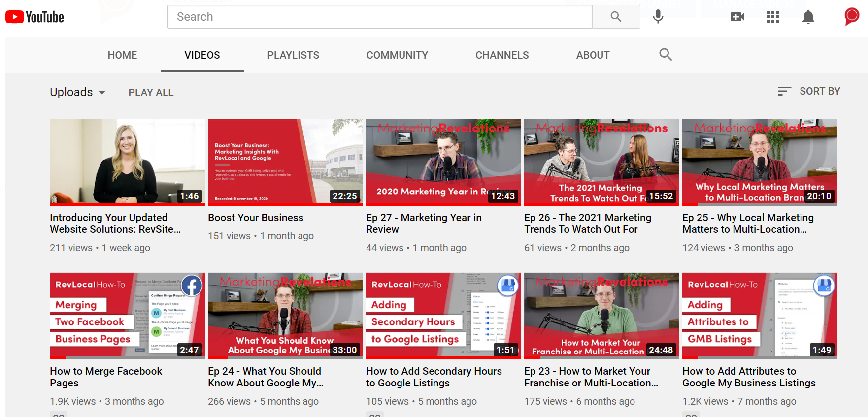
Task: Click '266 views • 5 months ago' text
Action: tap(263, 401)
